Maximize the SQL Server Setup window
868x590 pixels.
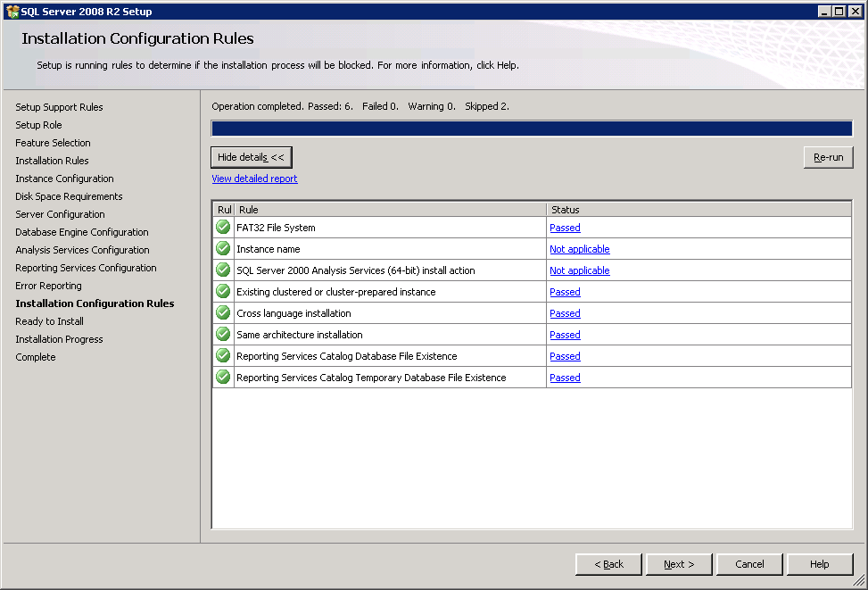click(839, 11)
